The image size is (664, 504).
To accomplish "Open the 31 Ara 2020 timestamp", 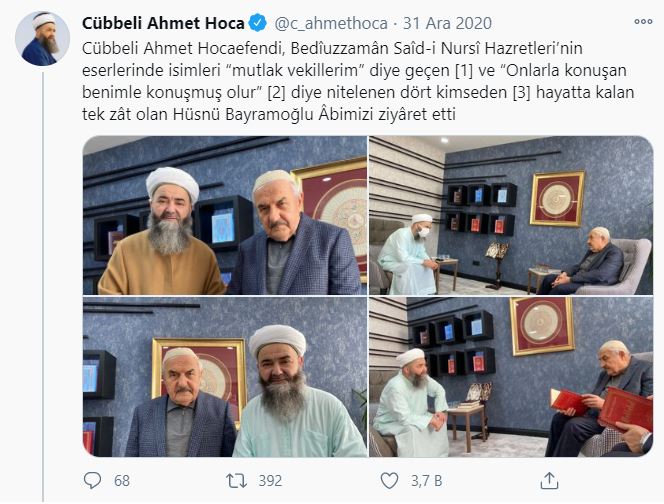I will coord(447,23).
